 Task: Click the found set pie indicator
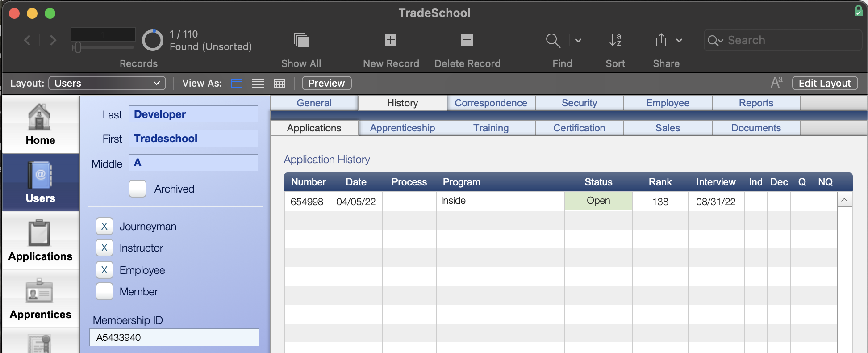click(153, 40)
